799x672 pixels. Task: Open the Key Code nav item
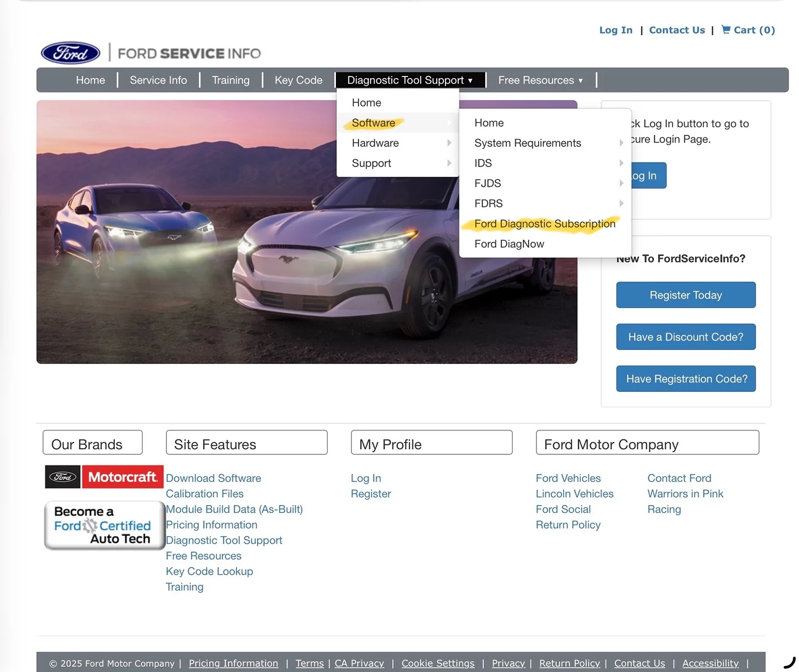pos(298,80)
